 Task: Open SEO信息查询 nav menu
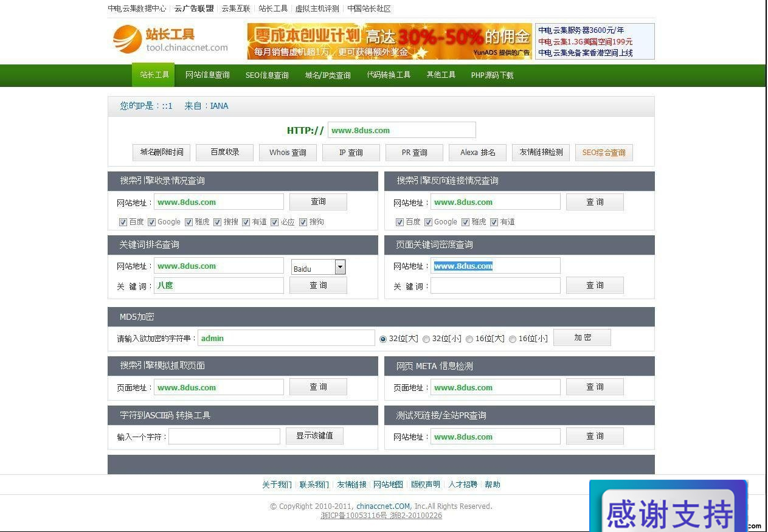[267, 75]
